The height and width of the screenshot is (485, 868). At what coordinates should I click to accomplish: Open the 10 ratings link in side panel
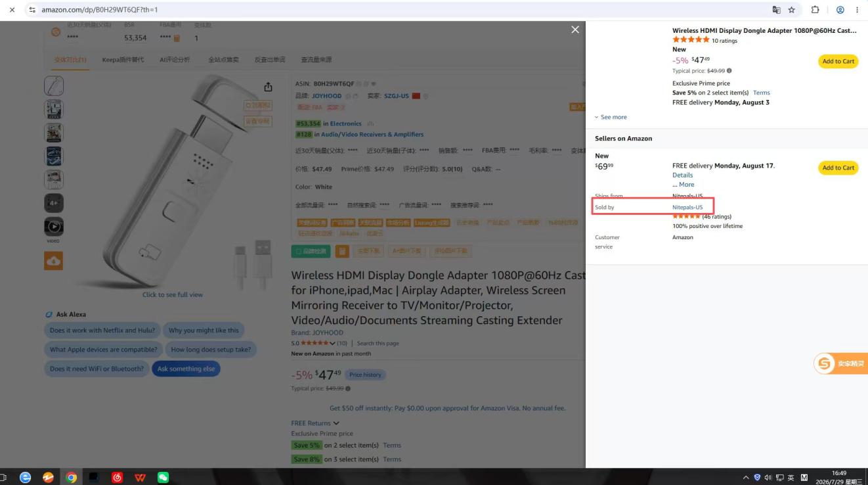click(x=725, y=41)
